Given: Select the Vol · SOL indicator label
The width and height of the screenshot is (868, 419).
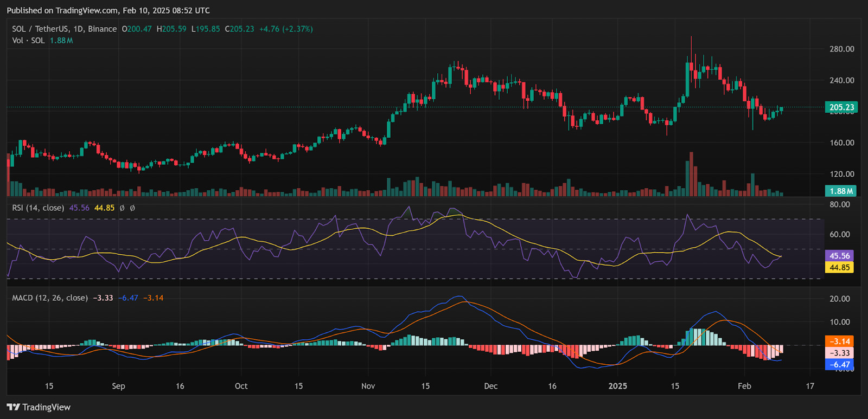Looking at the screenshot, I should (x=28, y=41).
